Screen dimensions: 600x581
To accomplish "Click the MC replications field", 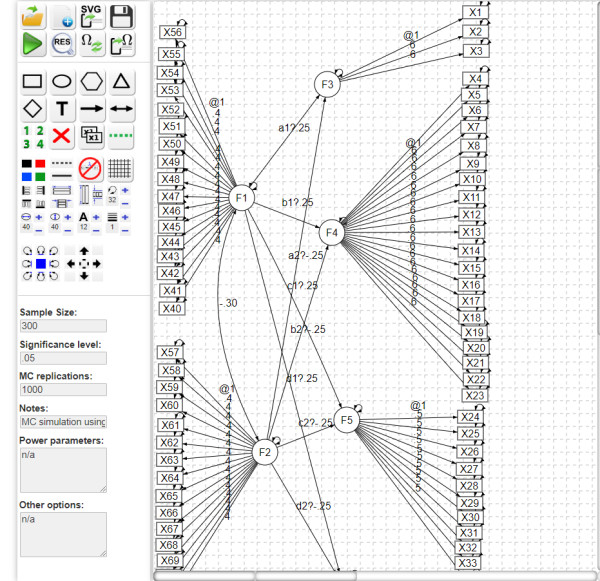I will point(63,390).
